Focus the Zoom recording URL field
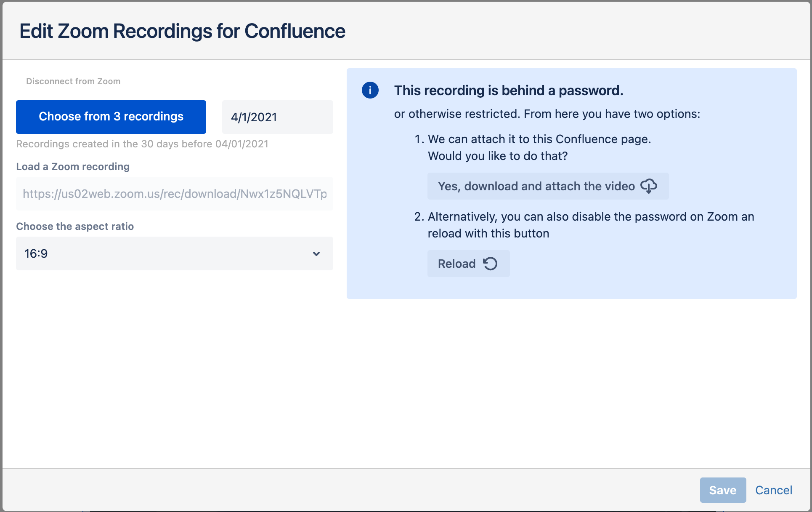Viewport: 812px width, 512px height. point(175,194)
